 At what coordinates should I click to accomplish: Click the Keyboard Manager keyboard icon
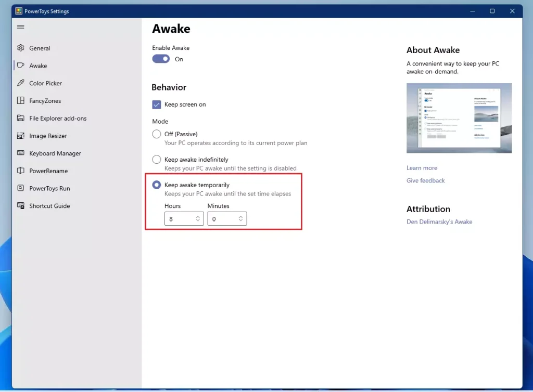[21, 153]
